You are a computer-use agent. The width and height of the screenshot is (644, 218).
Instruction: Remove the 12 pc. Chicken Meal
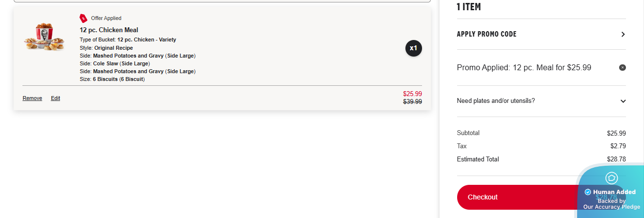(x=32, y=98)
